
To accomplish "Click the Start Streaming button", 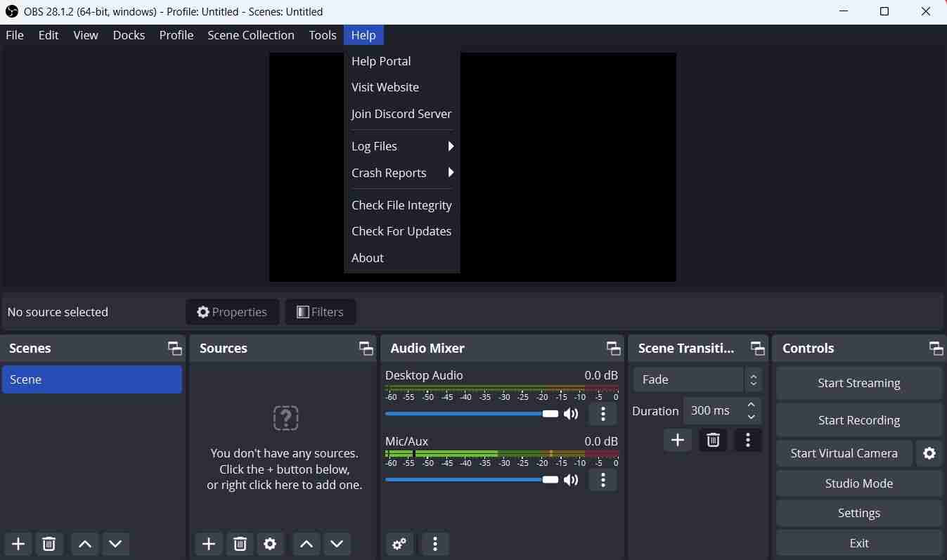I will tap(858, 383).
